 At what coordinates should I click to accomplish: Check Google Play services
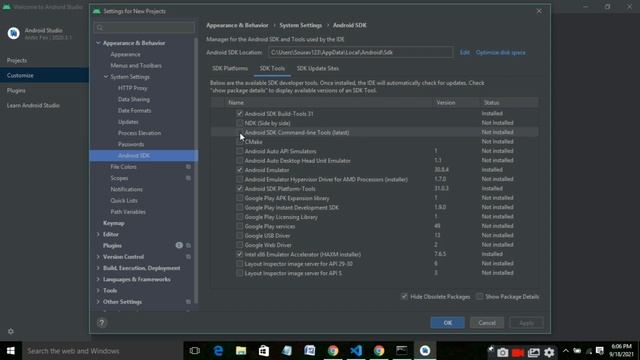point(240,226)
